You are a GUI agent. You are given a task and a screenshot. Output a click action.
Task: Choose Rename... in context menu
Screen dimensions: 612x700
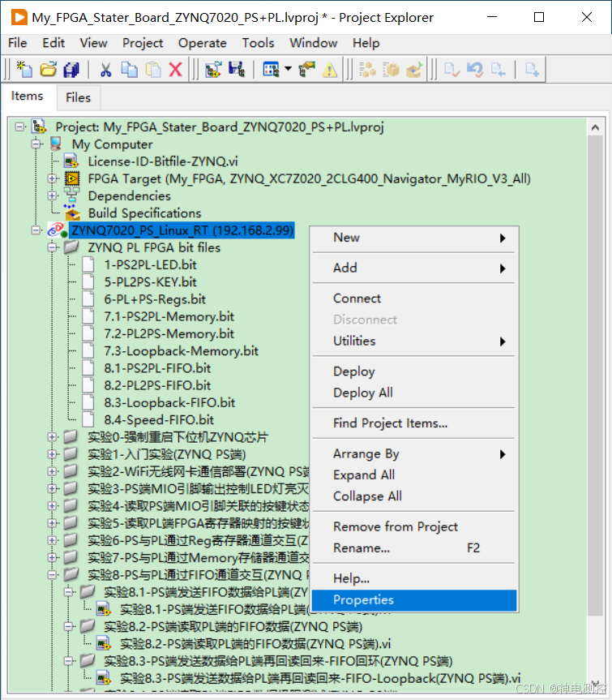(x=414, y=548)
